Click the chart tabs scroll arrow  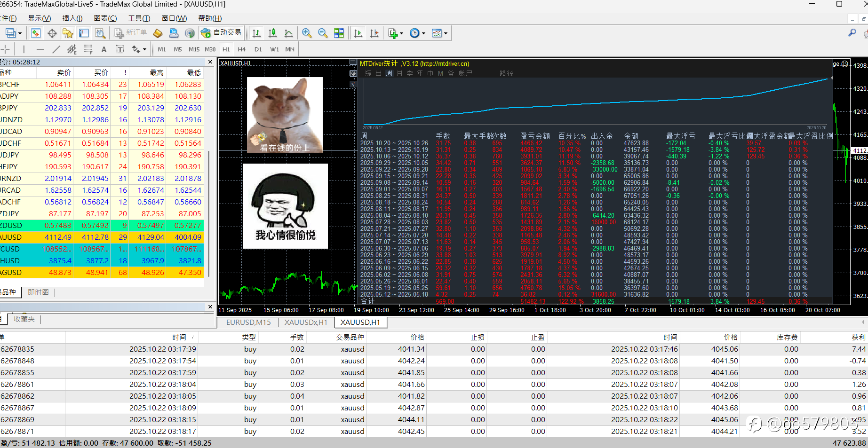click(x=863, y=322)
